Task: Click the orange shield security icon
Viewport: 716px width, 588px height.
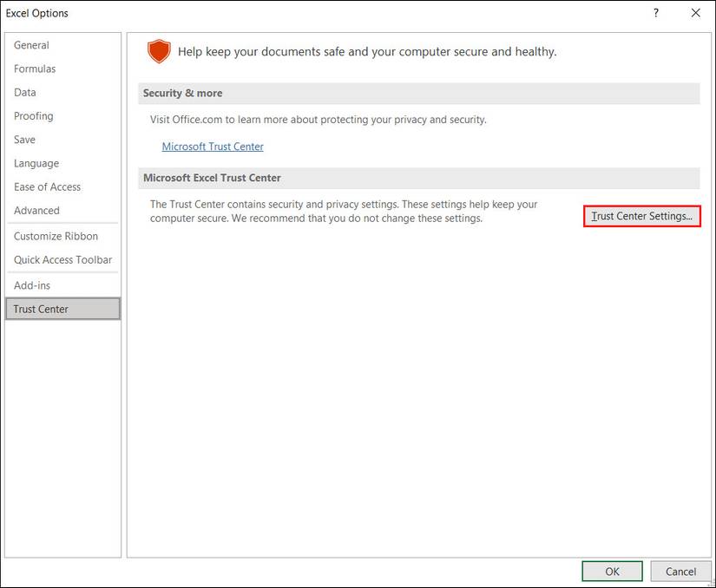Action: (x=159, y=51)
